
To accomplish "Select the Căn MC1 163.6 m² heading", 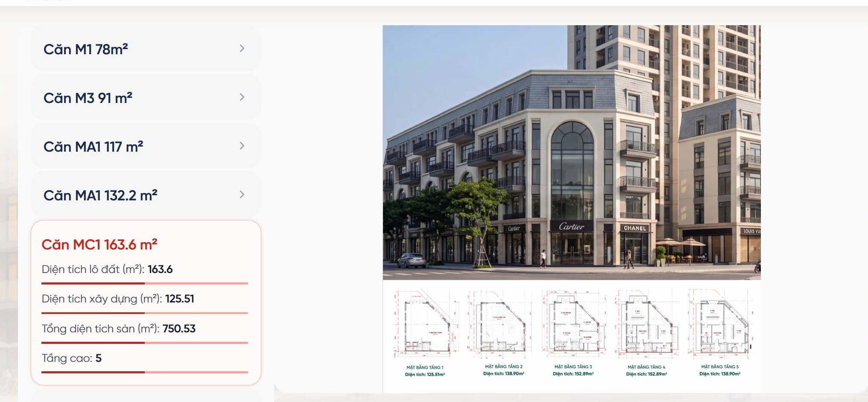I will [99, 244].
